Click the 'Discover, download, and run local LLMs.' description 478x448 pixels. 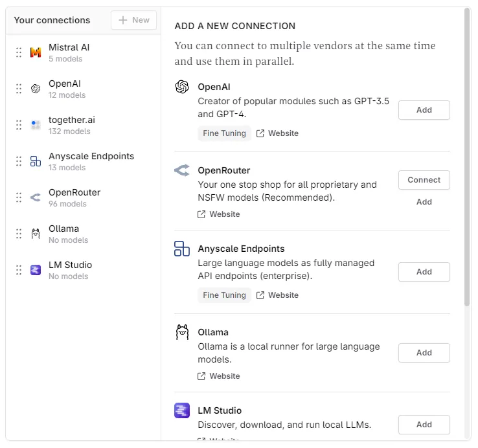[x=284, y=425]
